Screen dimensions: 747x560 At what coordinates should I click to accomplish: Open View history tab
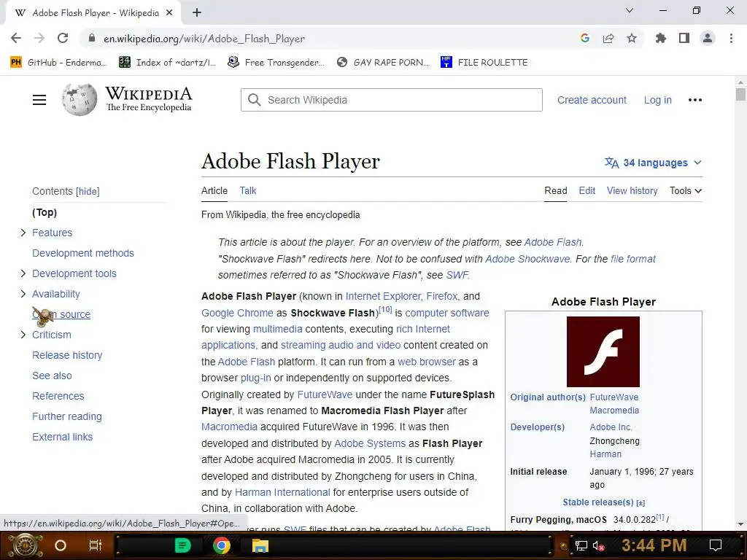632,191
